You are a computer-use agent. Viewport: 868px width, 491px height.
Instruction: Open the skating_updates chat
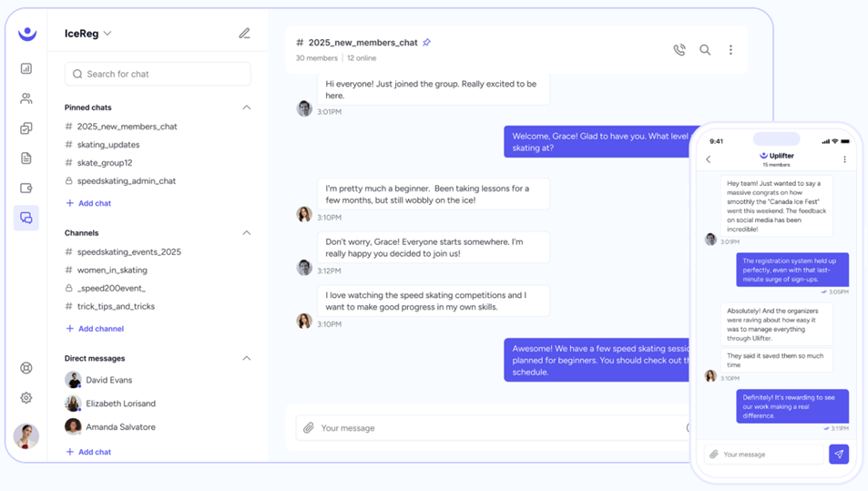click(102, 145)
